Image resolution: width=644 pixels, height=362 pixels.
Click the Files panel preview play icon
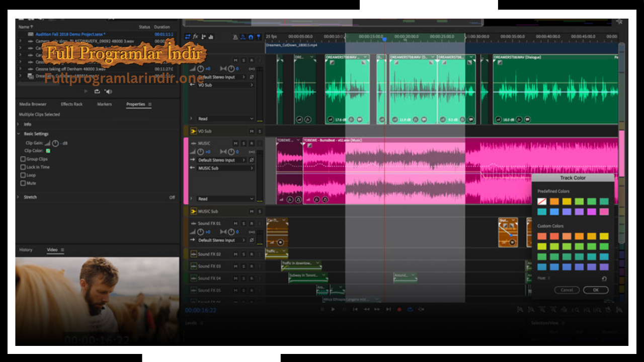coord(86,92)
